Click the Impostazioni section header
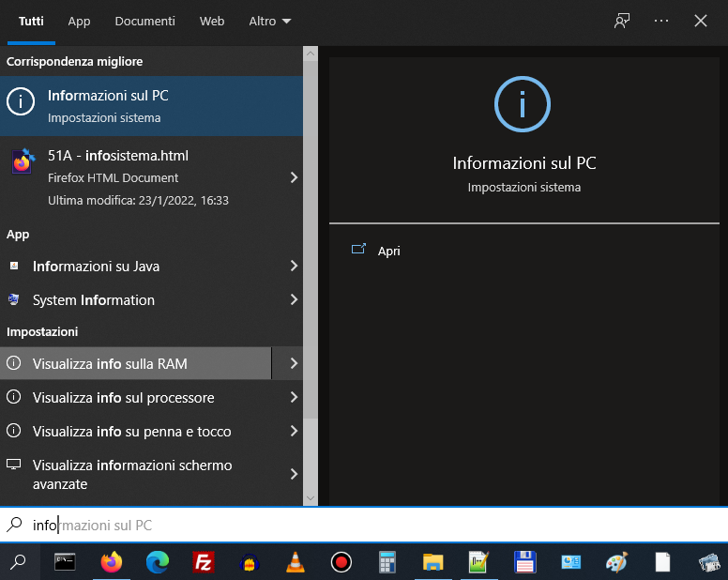728x580 pixels. (42, 331)
